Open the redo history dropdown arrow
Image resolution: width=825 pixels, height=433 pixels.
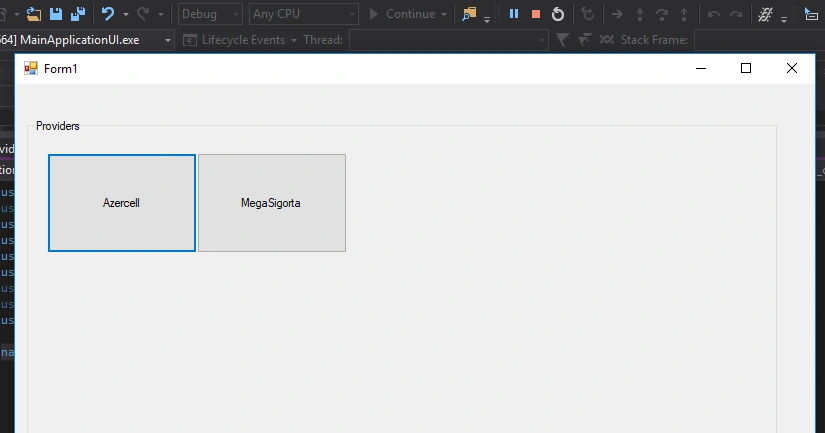coord(161,15)
